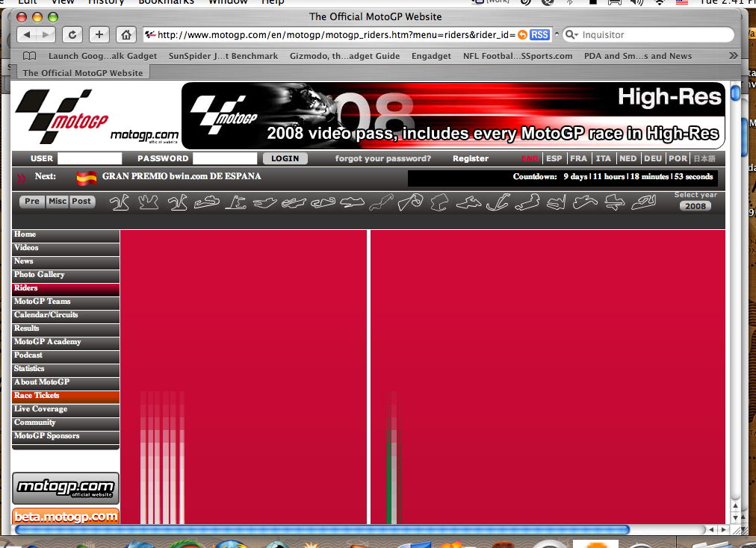Click the vertical scrollbar up arrow
Viewport: 756px width, 548px height.
(735, 506)
